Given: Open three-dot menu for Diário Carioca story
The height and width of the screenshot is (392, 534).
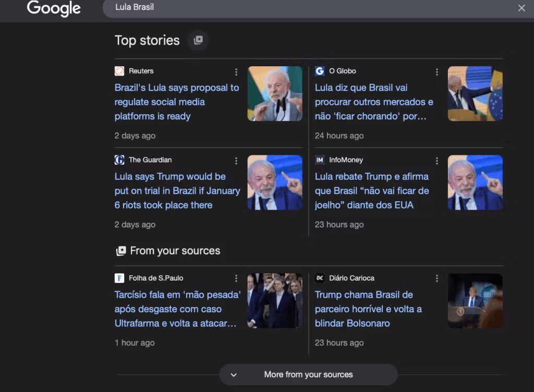Looking at the screenshot, I should (x=437, y=279).
